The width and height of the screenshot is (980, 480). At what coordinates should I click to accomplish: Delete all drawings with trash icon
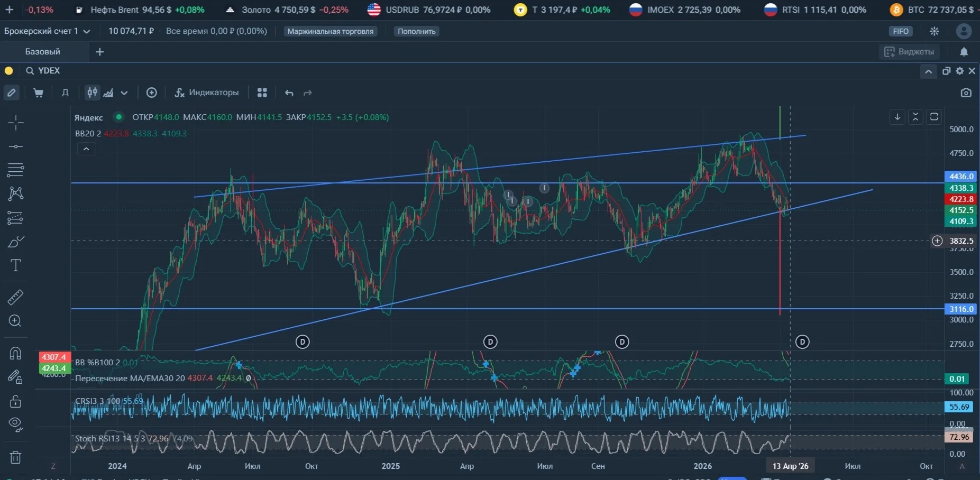coord(15,457)
